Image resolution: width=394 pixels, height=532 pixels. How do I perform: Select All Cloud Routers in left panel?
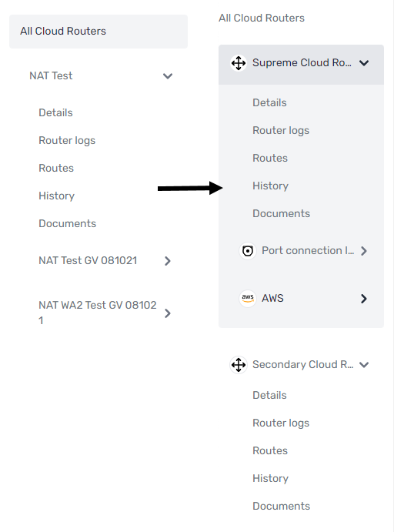click(98, 32)
